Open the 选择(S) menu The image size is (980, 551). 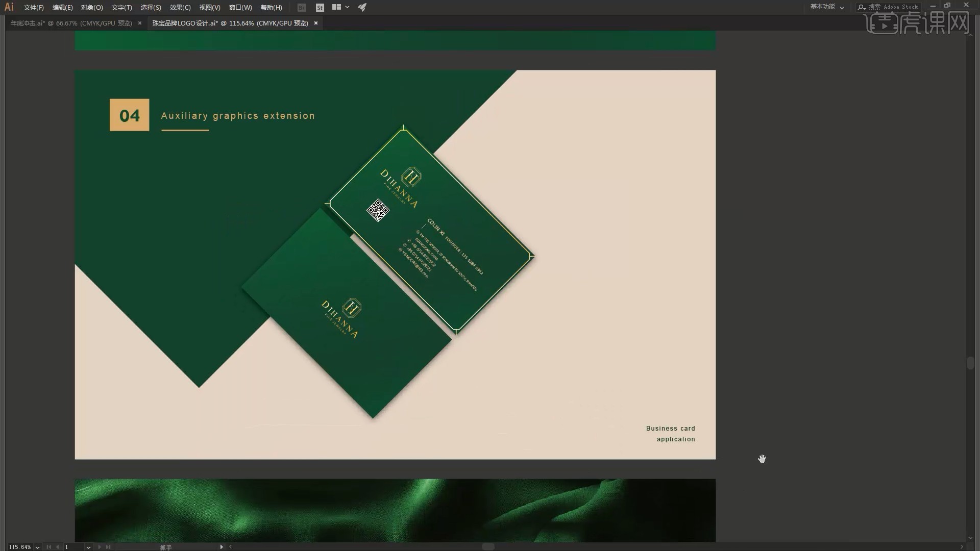coord(151,8)
